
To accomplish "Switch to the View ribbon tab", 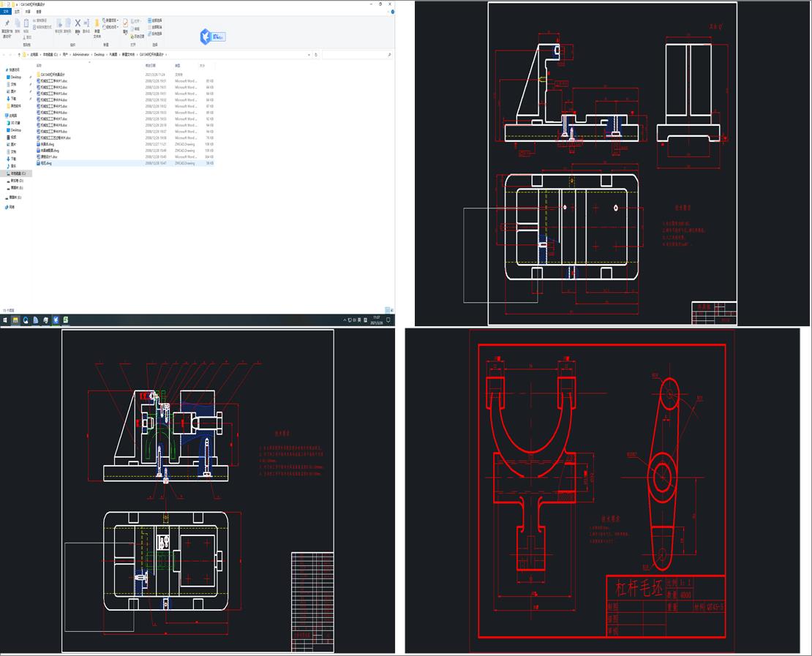I will click(x=39, y=12).
